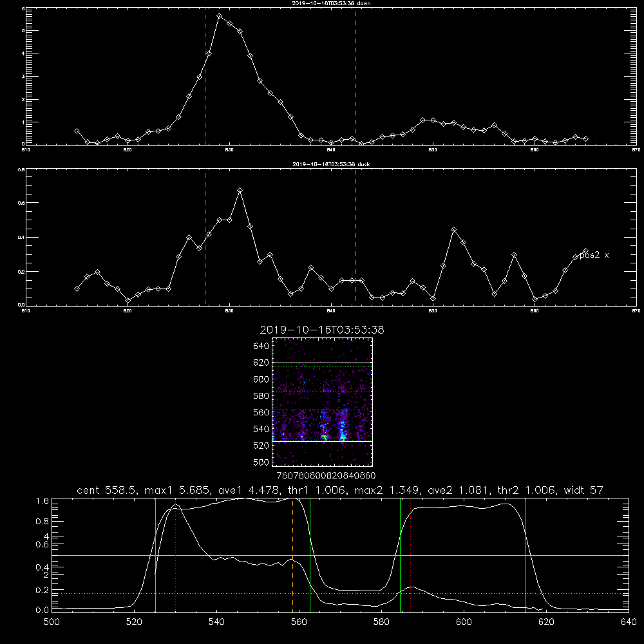Click the bottom plot's x-axis label 640
Viewport: 644px width, 644px height.
click(629, 622)
